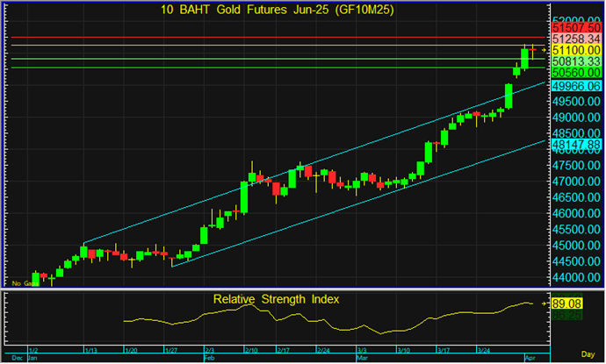Select the red horizontal resistance line

tap(263, 38)
